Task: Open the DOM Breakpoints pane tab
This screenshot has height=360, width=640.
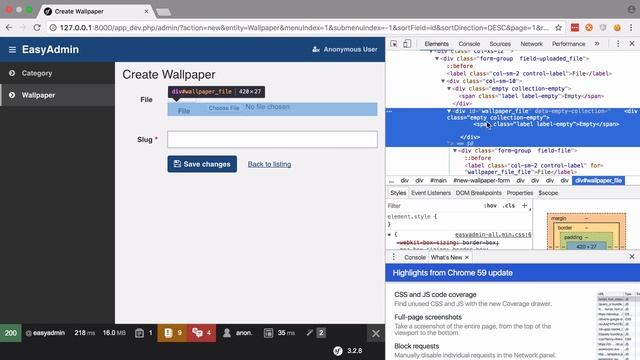Action: [x=478, y=193]
